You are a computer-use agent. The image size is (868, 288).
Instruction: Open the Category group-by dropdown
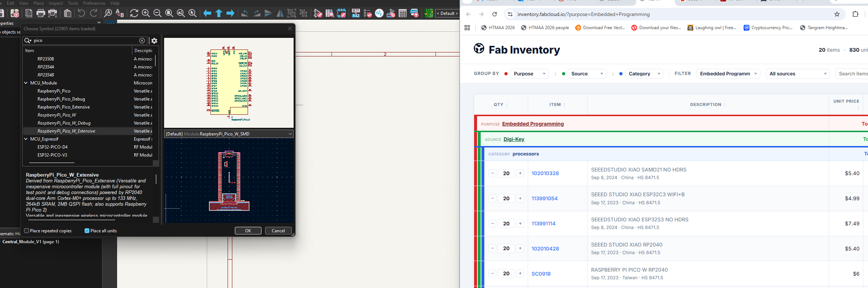tap(644, 74)
